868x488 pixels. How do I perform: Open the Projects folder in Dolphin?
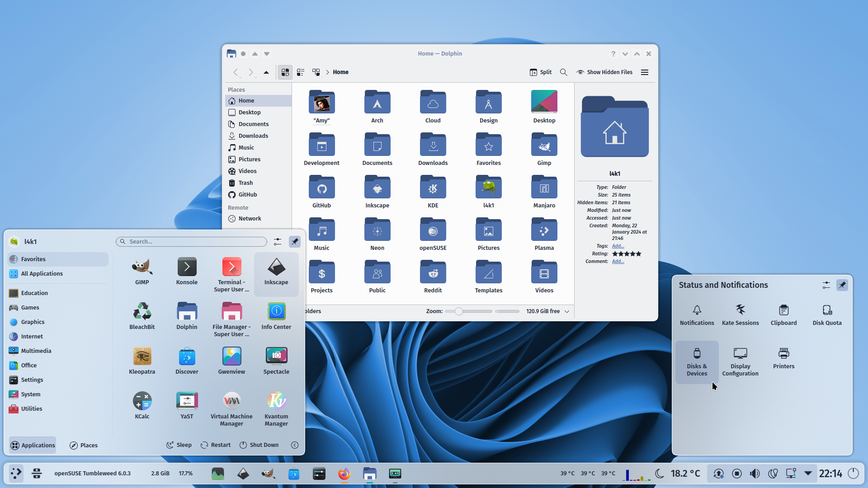click(321, 277)
